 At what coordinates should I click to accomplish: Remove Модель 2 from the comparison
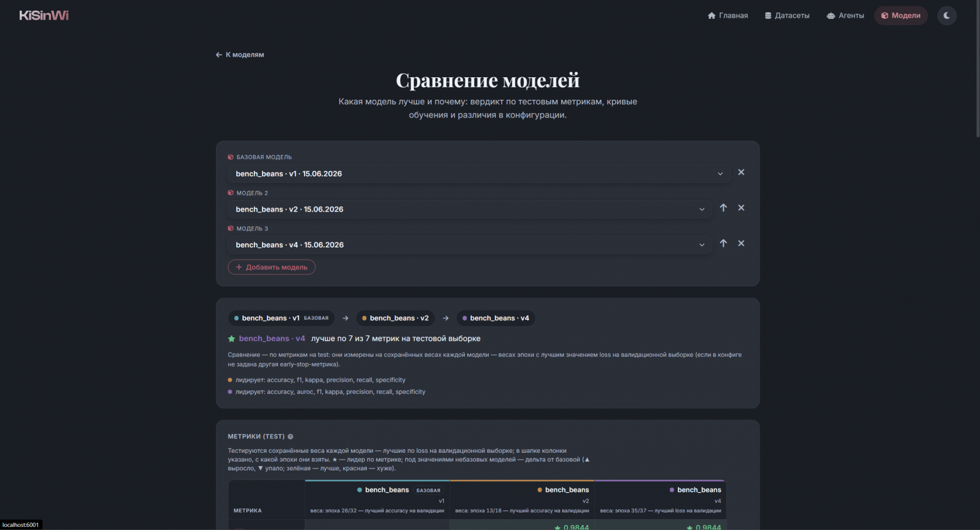coord(741,208)
